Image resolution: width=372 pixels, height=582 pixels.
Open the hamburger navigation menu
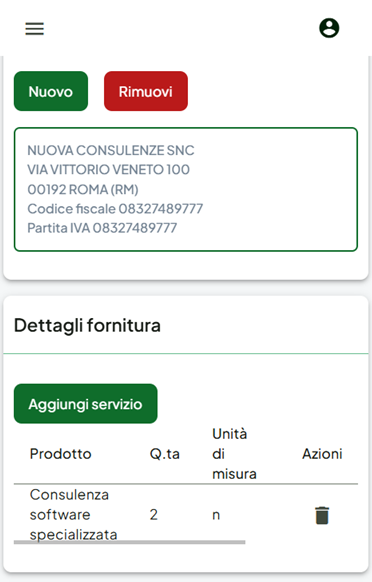(x=35, y=29)
